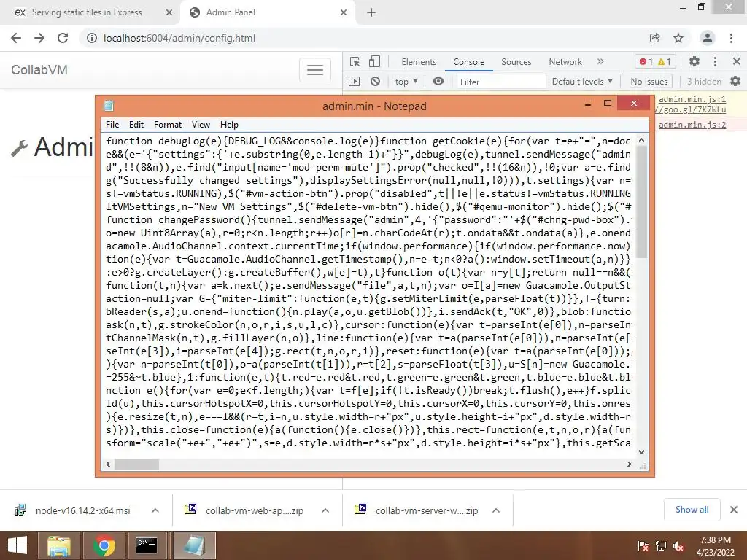
Task: Open Command Prompt from the taskbar
Action: pos(146,545)
